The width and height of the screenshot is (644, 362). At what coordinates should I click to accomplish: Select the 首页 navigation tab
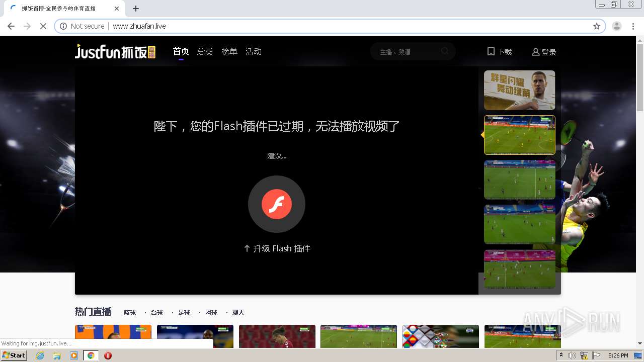[x=181, y=51]
